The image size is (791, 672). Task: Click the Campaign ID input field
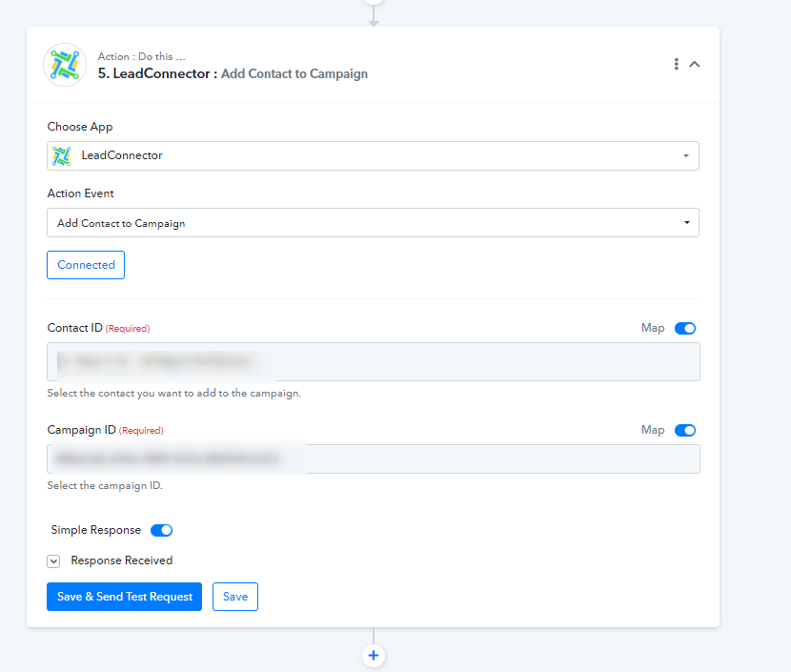(x=374, y=458)
